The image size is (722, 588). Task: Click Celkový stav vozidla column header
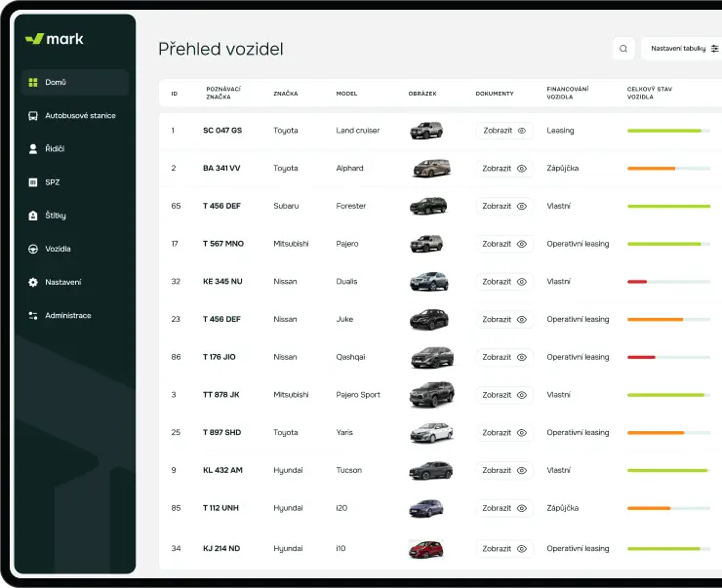(x=649, y=93)
